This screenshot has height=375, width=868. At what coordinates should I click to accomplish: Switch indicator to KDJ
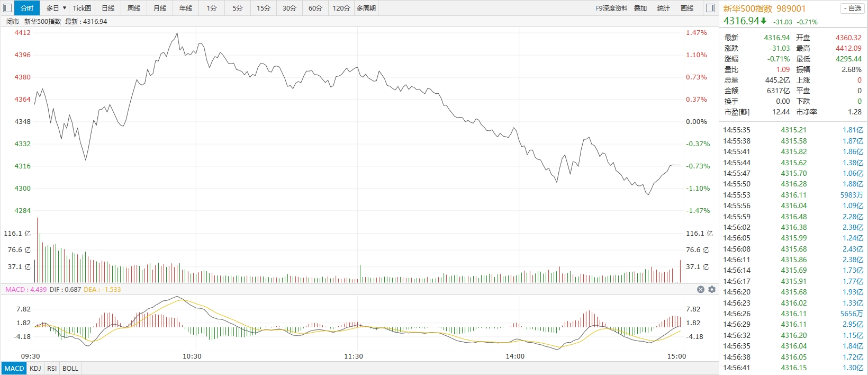click(x=35, y=368)
